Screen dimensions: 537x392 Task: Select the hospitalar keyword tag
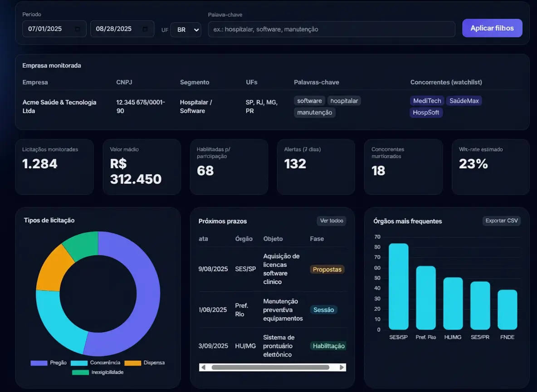click(x=344, y=100)
